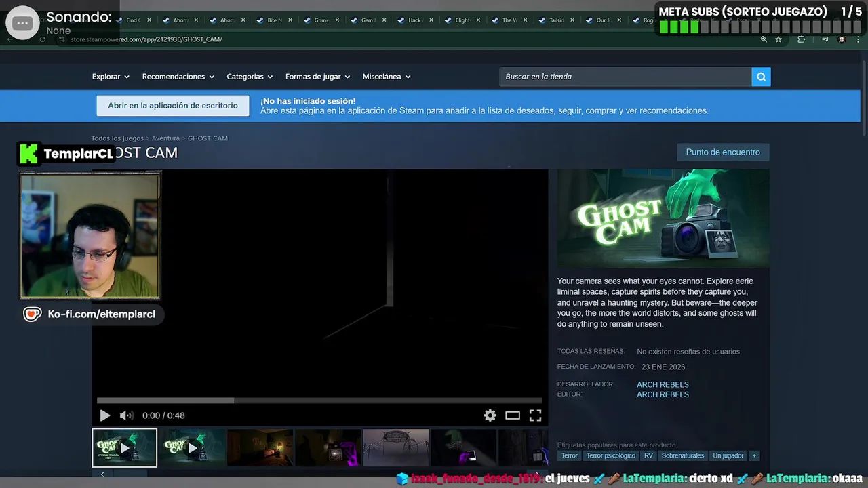The image size is (868, 488).
Task: Expand the Miscelánea dropdown menu
Action: click(387, 77)
